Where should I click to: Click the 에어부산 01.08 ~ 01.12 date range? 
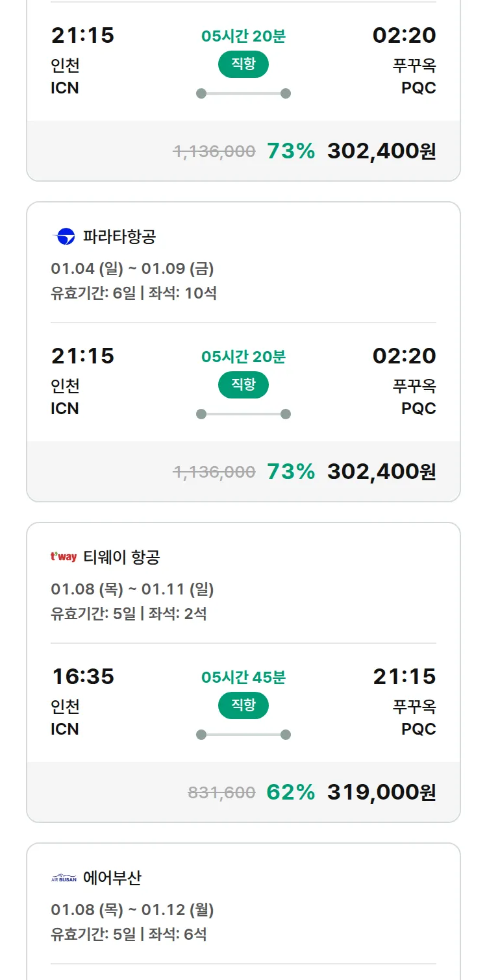pos(132,910)
